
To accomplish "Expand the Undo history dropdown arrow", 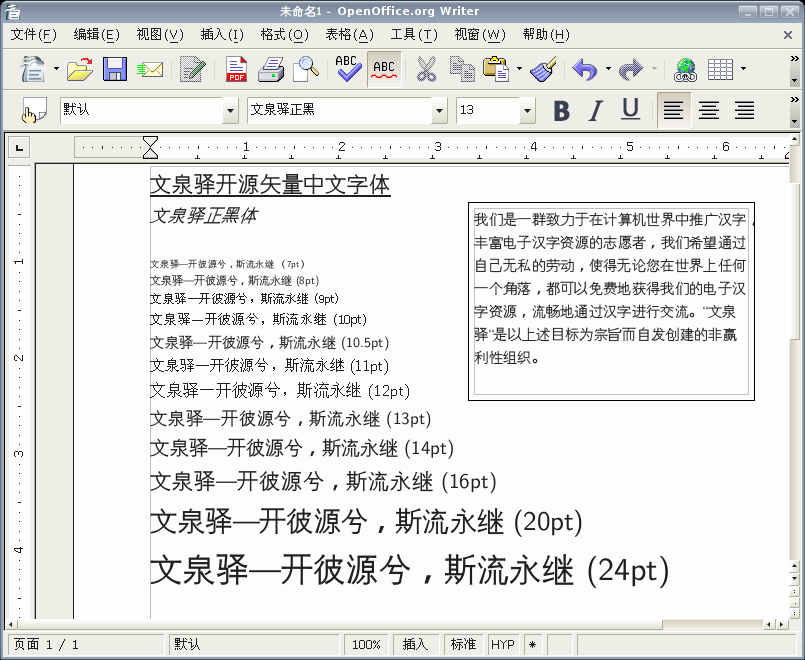I will coord(608,68).
